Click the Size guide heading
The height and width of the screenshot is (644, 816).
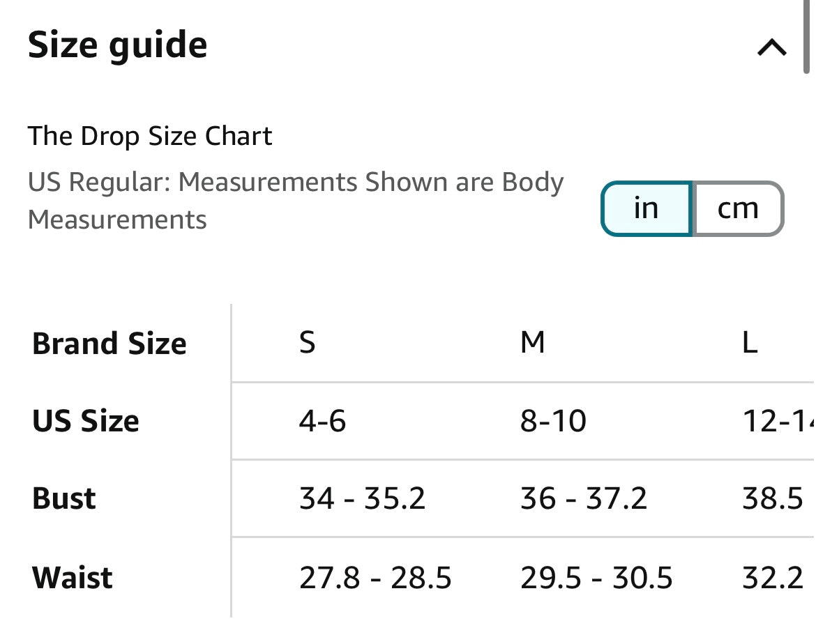118,45
